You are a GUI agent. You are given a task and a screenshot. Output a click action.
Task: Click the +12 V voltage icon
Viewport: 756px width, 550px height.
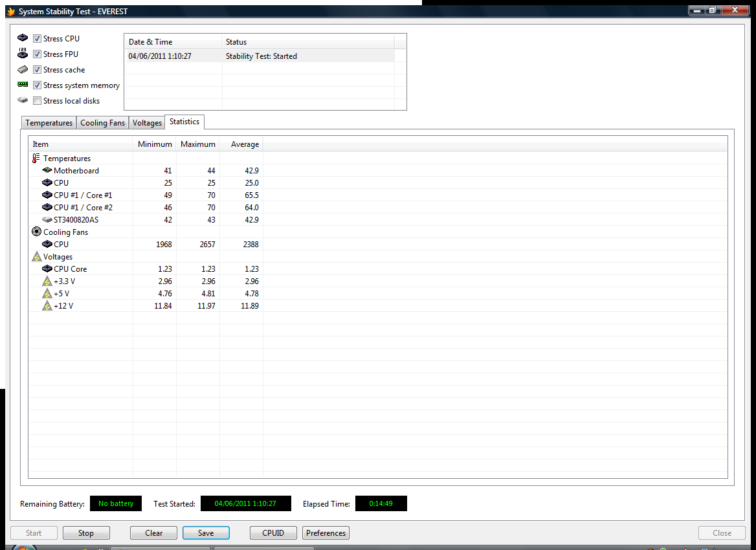(x=47, y=305)
